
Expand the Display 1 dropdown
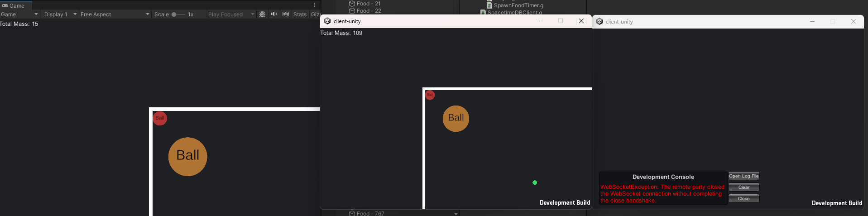click(60, 14)
